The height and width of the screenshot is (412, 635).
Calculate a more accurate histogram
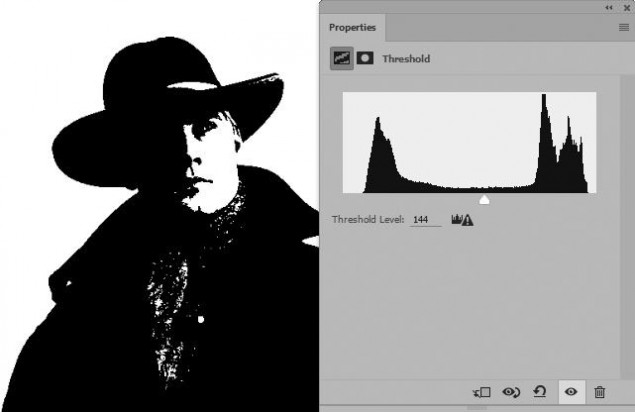[462, 220]
